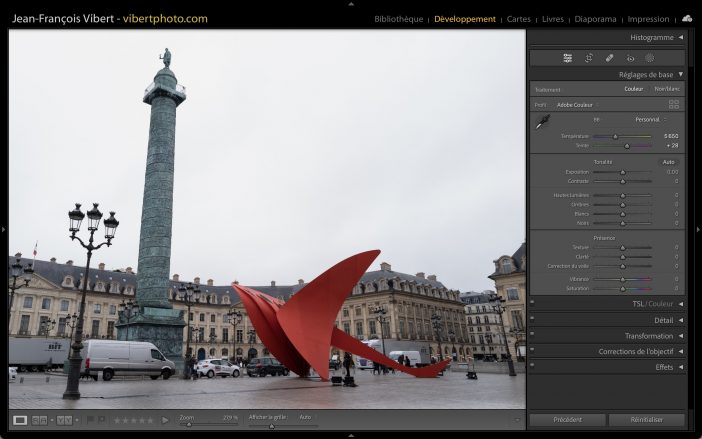Switch to the Bibliothèque module
The width and height of the screenshot is (702, 439).
click(398, 19)
